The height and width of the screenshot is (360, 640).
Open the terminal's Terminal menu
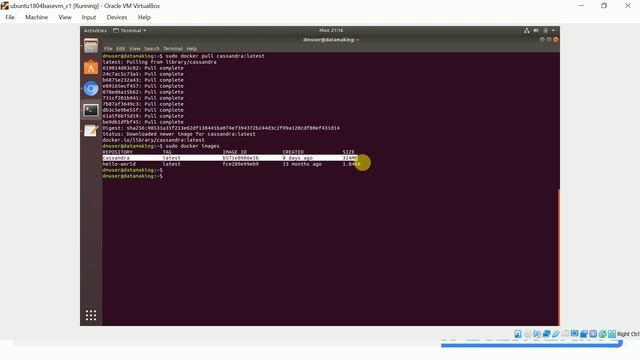pos(173,49)
